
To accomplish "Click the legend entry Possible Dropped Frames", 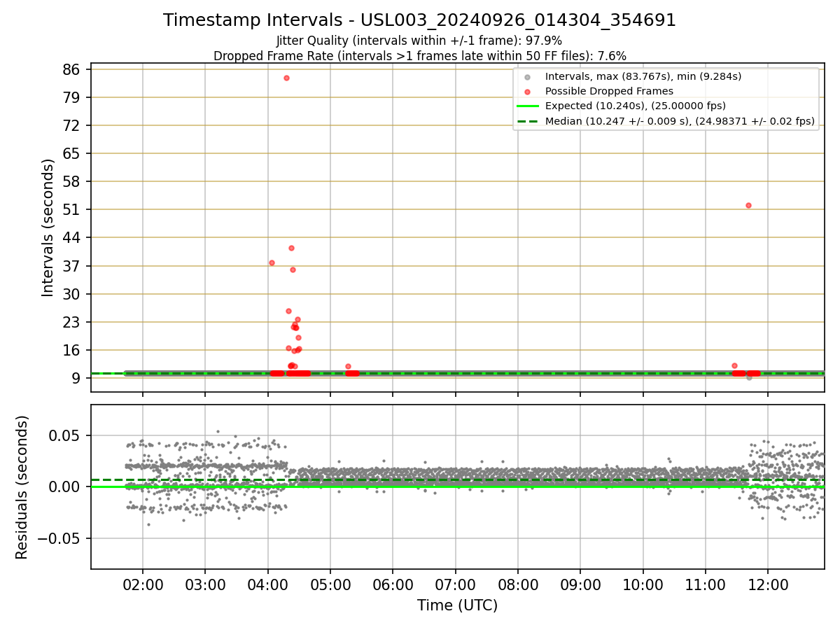I will pyautogui.click(x=609, y=91).
